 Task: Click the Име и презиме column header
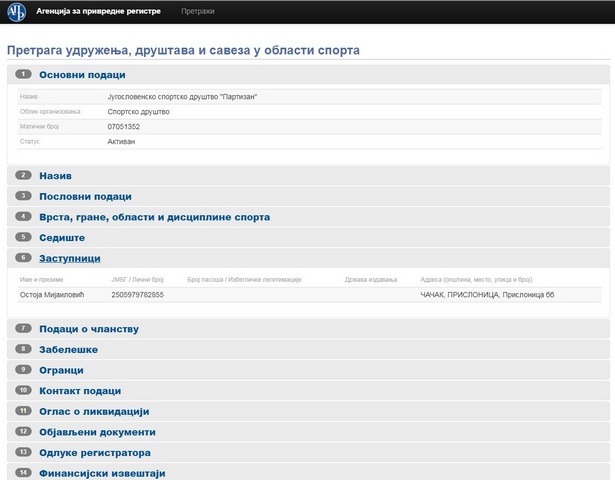[42, 280]
